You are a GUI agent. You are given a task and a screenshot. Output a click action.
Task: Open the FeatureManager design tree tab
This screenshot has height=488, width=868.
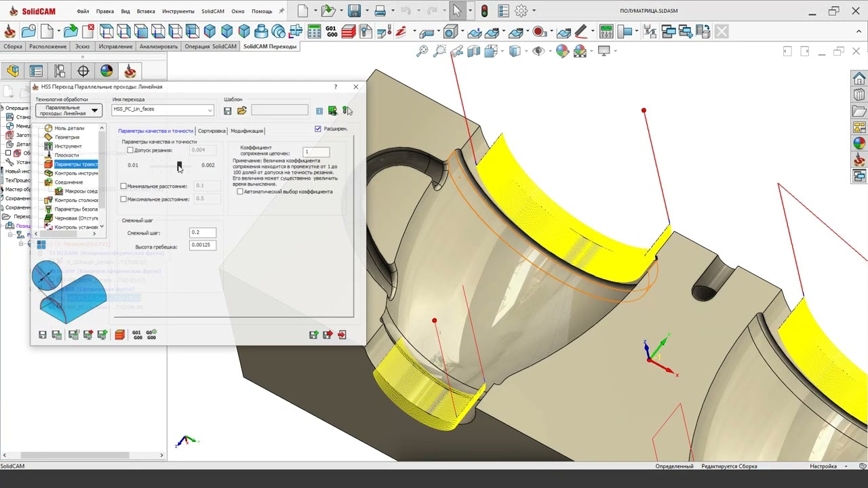pos(13,71)
